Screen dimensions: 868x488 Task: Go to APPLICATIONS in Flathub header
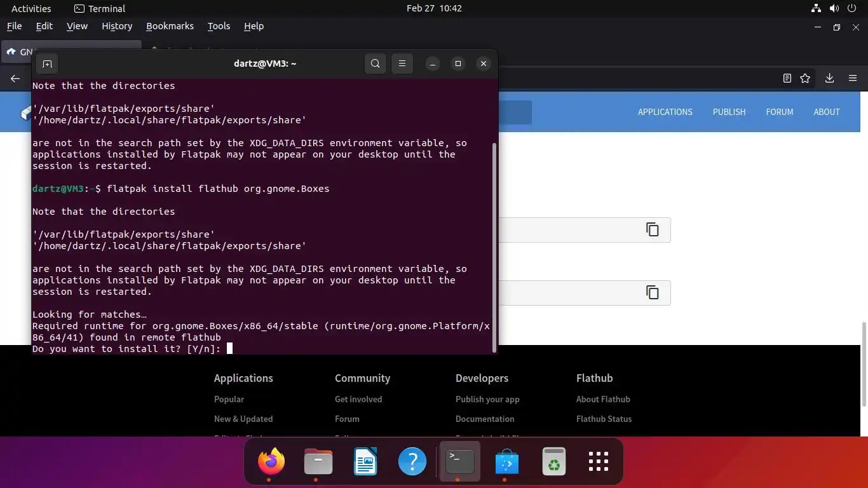pyautogui.click(x=665, y=112)
